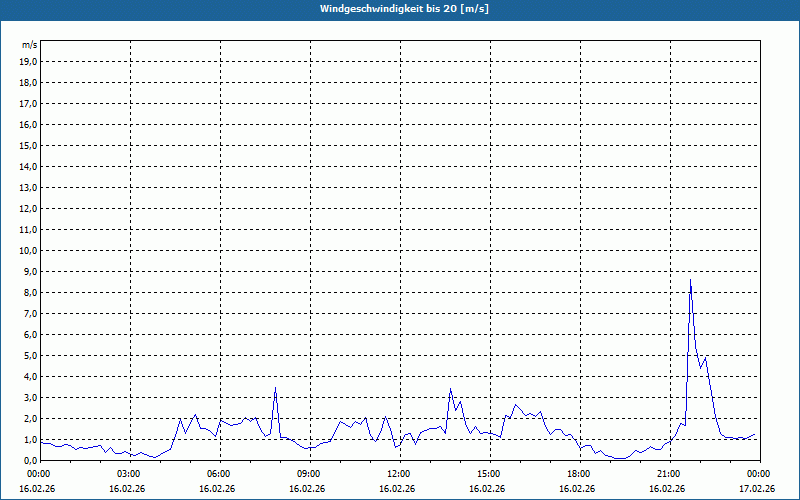Select the 12:00 time label
The height and width of the screenshot is (500, 800).
[x=397, y=473]
